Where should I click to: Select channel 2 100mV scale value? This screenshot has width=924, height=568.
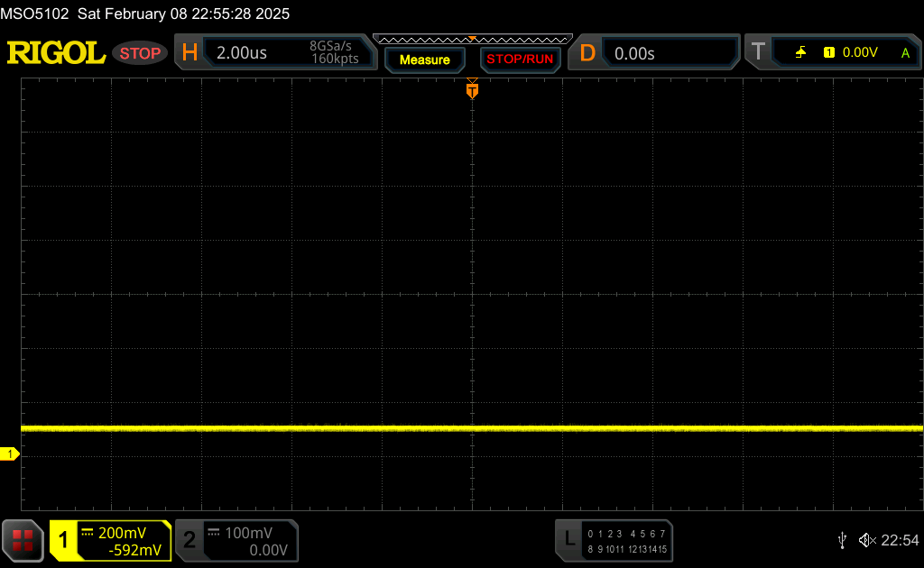[x=249, y=533]
